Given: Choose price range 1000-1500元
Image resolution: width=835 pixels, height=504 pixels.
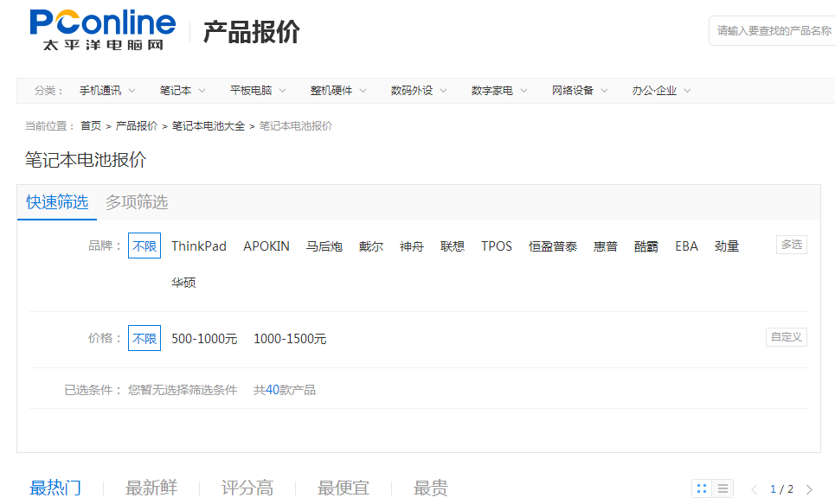Looking at the screenshot, I should click(290, 339).
